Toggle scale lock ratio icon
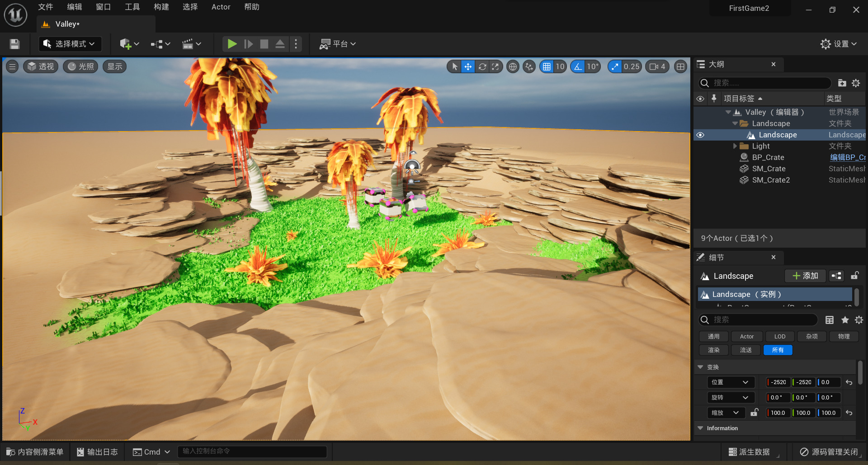Screen dimensions: 868x465 (754, 413)
